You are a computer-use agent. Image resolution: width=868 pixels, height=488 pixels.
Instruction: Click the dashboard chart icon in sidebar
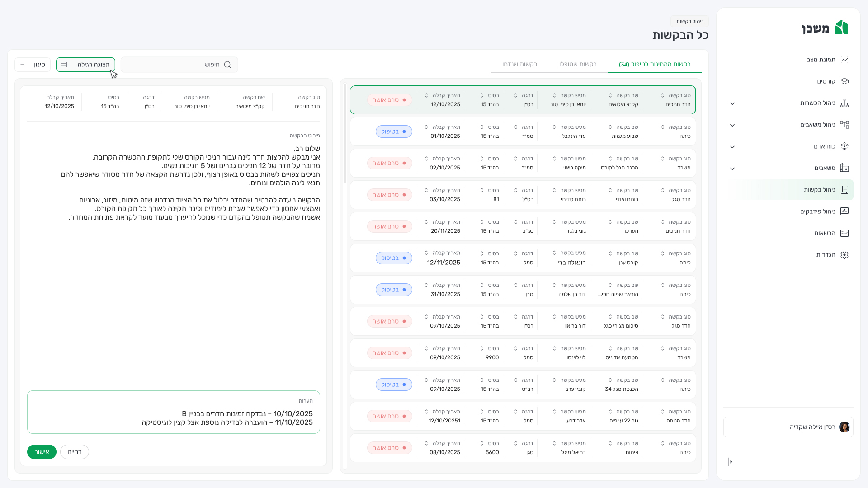pyautogui.click(x=844, y=60)
